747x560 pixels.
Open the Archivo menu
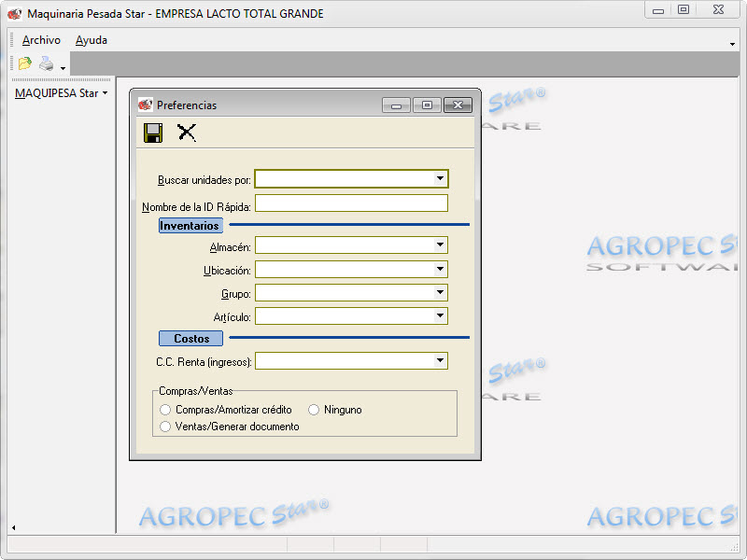point(41,40)
